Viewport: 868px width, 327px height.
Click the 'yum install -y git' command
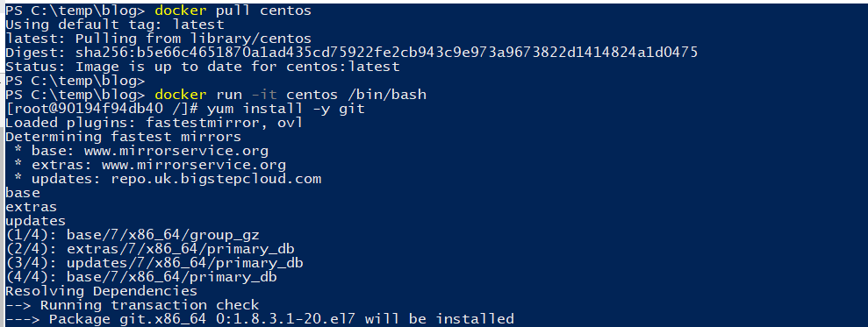tap(285, 109)
